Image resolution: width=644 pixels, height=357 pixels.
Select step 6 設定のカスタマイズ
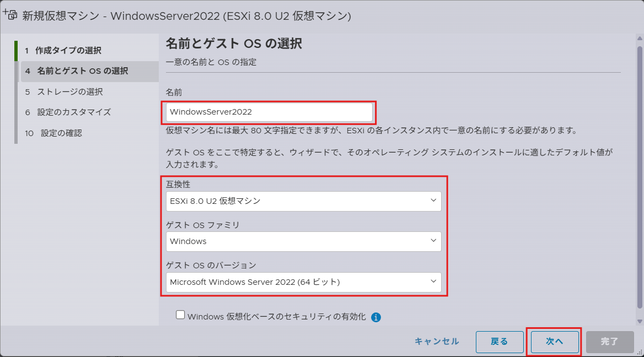click(89, 112)
